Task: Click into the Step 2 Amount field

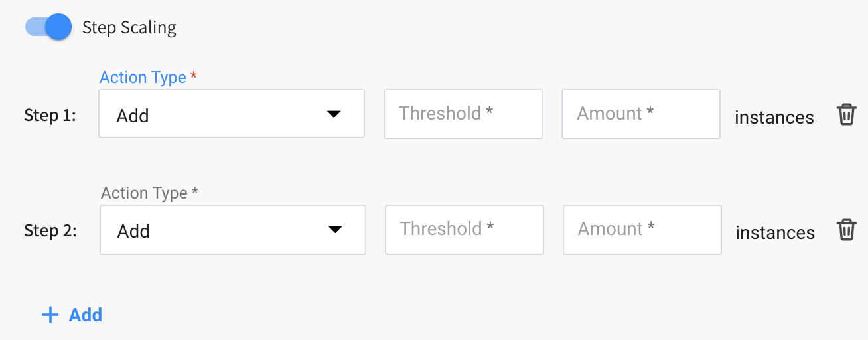Action: pos(642,230)
